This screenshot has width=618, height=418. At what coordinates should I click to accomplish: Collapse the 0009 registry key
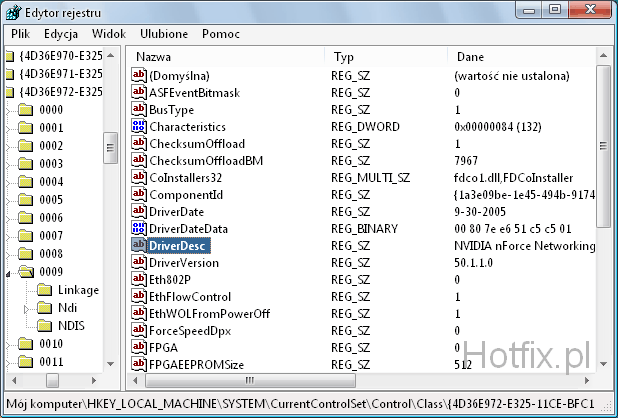pyautogui.click(x=8, y=272)
